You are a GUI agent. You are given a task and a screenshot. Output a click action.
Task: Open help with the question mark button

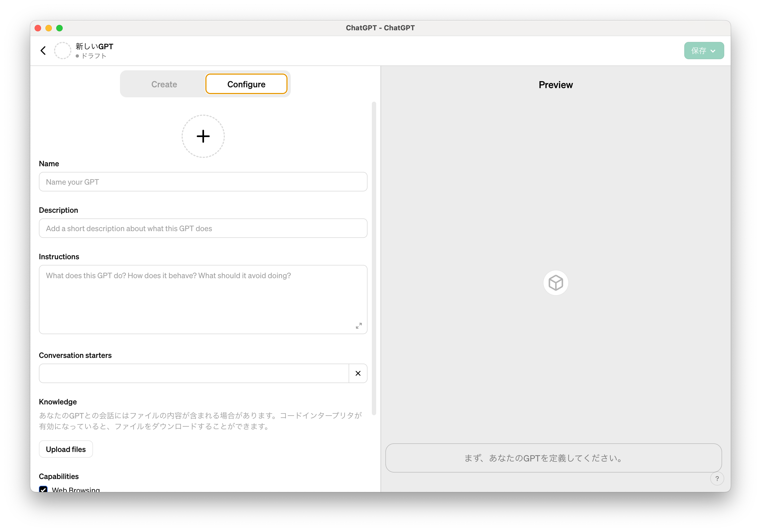(717, 479)
